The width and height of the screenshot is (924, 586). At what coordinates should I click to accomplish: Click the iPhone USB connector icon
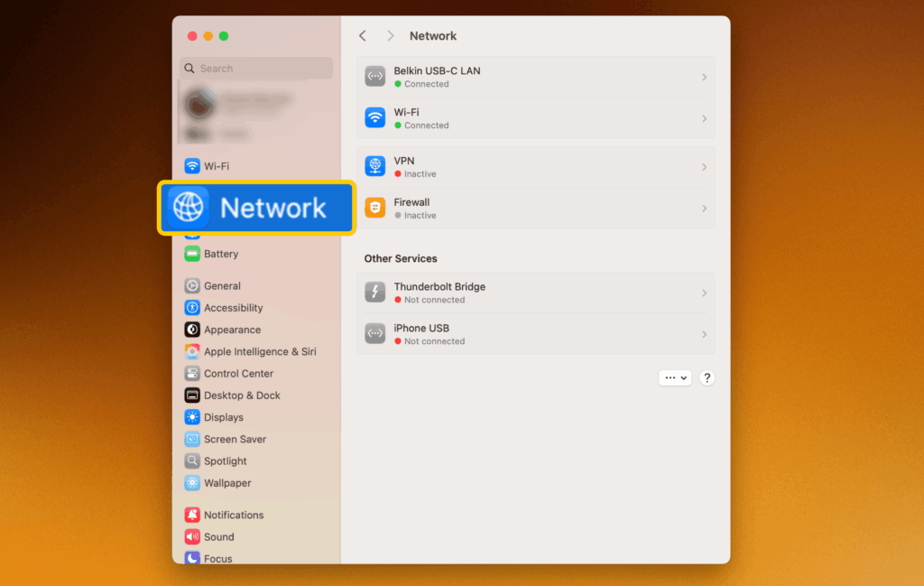[375, 333]
